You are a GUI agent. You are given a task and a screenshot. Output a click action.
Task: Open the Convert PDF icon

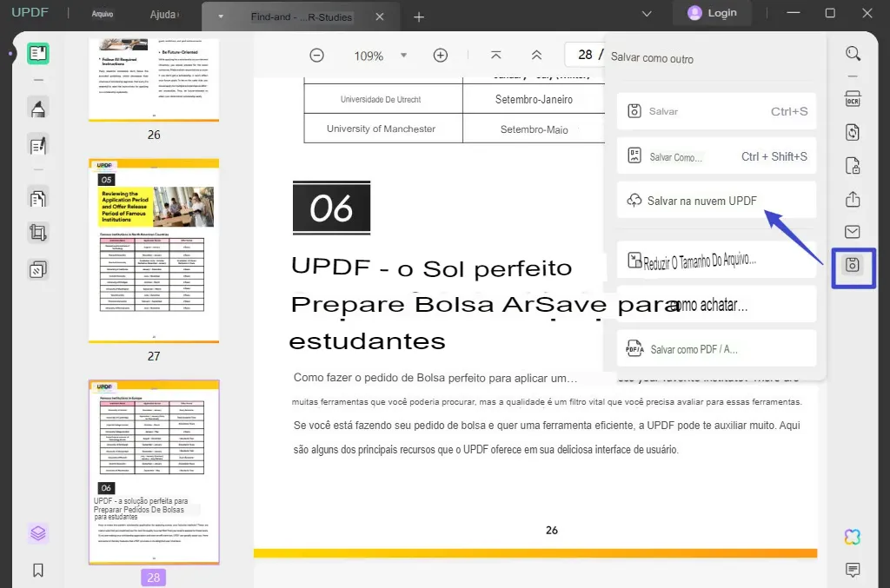click(853, 132)
